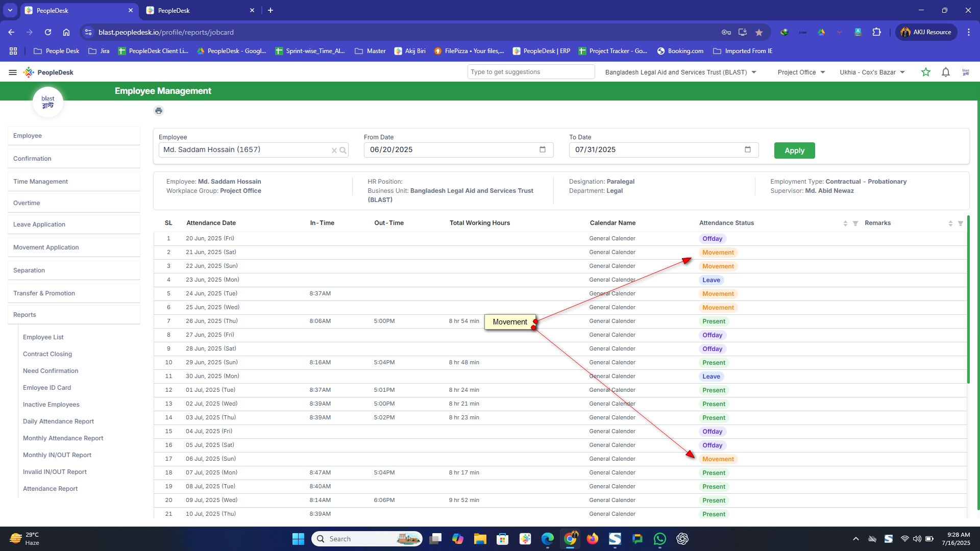The width and height of the screenshot is (980, 551).
Task: Open the hamburger menu icon
Action: pyautogui.click(x=13, y=72)
